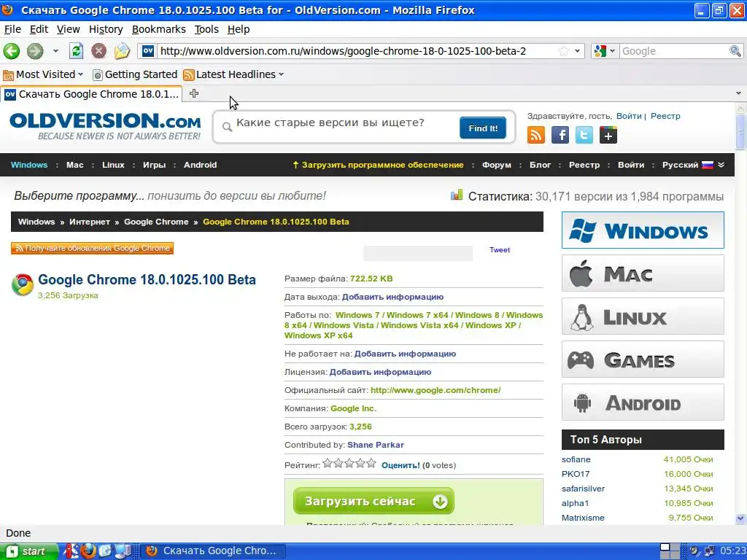Click the Find It! search button
The height and width of the screenshot is (560, 747).
(483, 128)
